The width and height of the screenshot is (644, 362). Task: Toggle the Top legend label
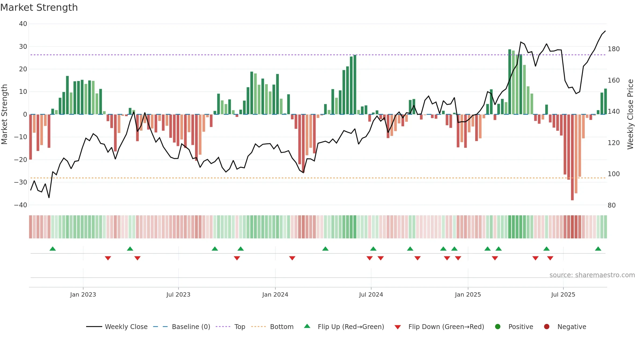pyautogui.click(x=240, y=327)
